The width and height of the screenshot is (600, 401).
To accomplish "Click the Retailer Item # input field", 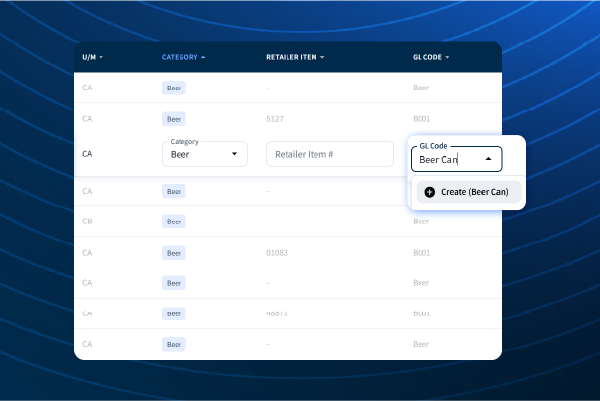I will coord(329,154).
